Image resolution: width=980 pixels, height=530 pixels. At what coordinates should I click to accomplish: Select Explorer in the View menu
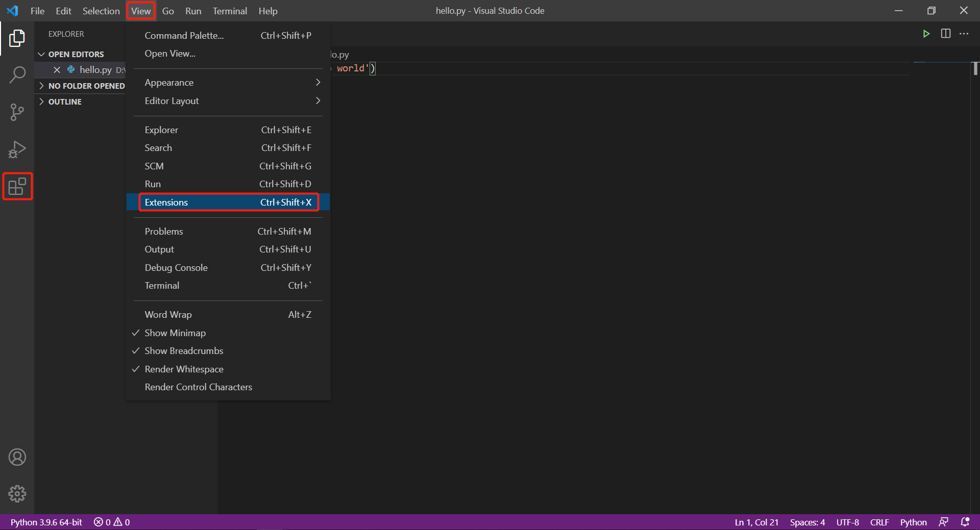pos(228,130)
